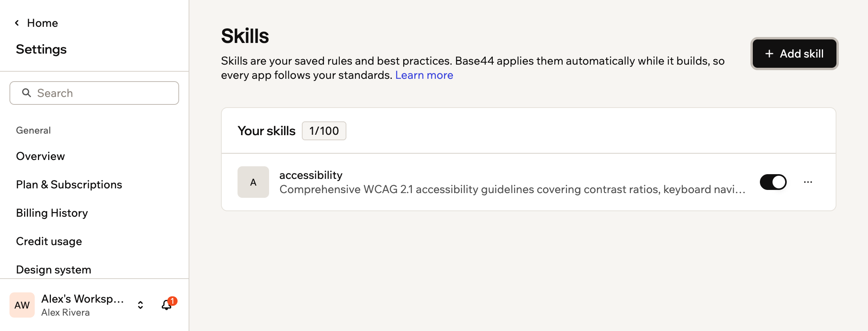Click the plus icon on Add skill
Image resolution: width=868 pixels, height=331 pixels.
click(x=769, y=54)
